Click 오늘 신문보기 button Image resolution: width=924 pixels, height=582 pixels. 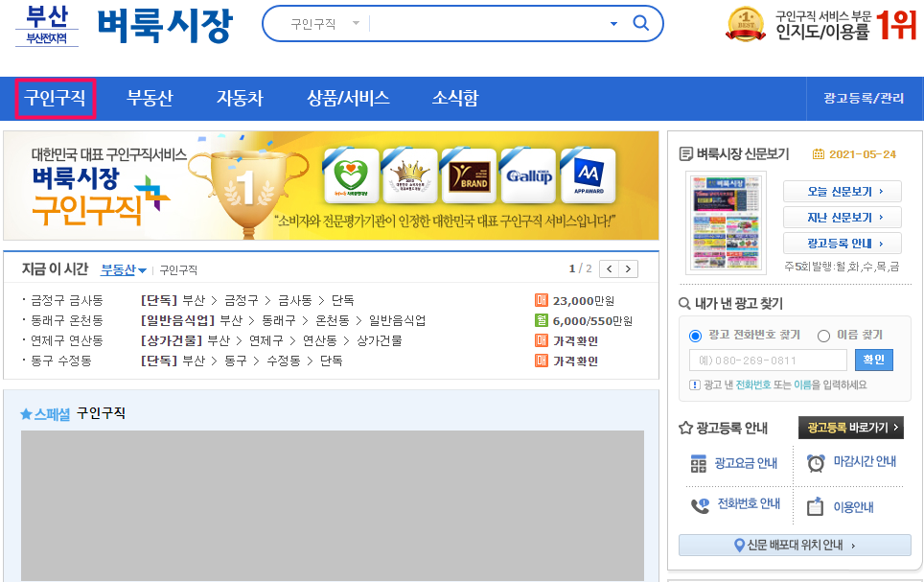coord(843,192)
